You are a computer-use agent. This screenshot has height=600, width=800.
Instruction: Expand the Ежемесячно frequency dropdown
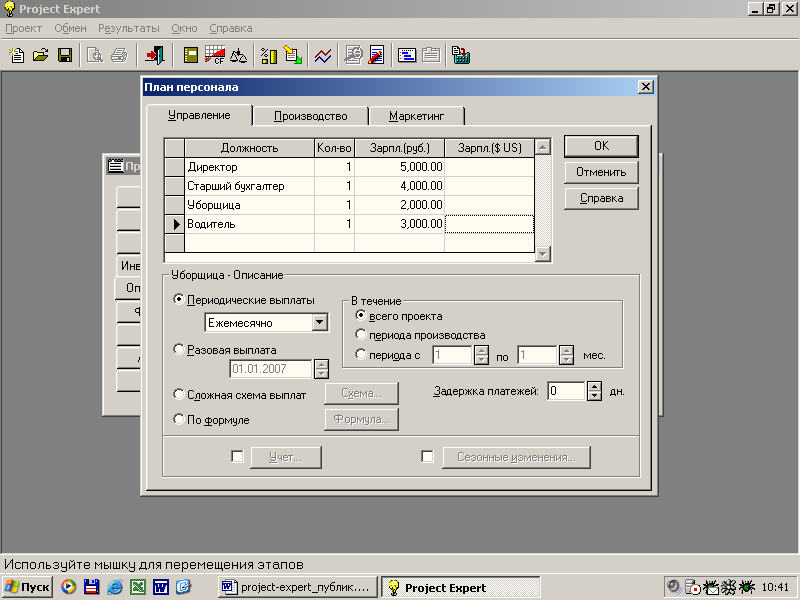(320, 322)
